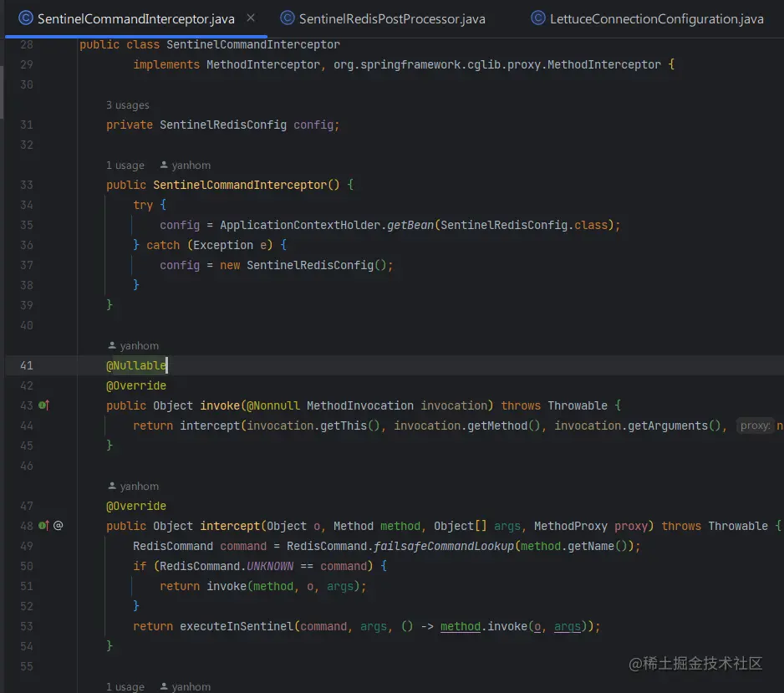
Task: Click executeInSentinel call on line 53
Action: point(237,626)
